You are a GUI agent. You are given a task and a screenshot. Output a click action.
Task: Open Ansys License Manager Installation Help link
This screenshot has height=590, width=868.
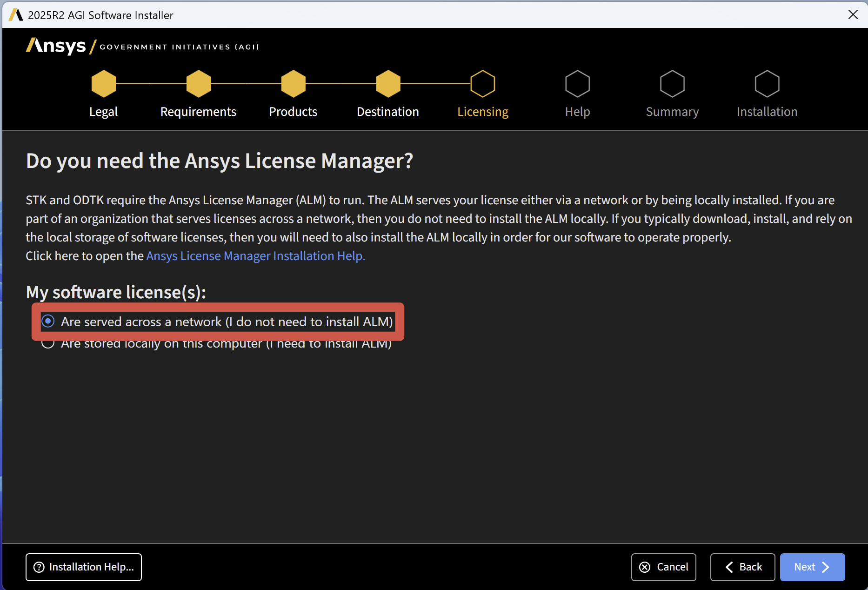255,256
